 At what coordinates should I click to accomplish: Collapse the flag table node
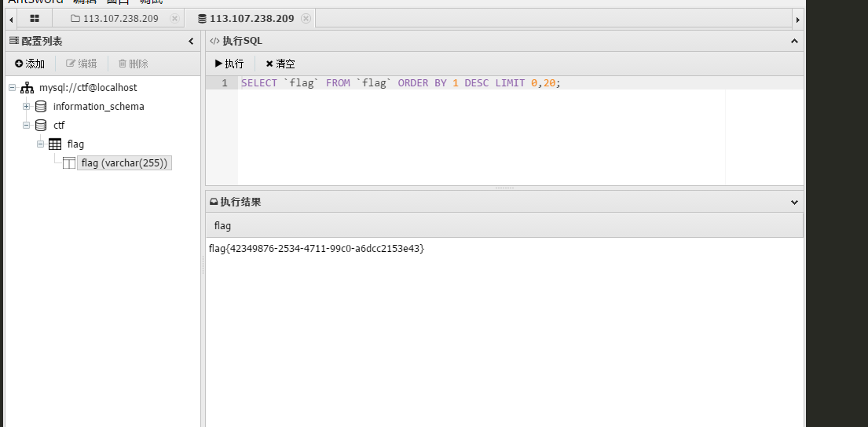tap(41, 144)
